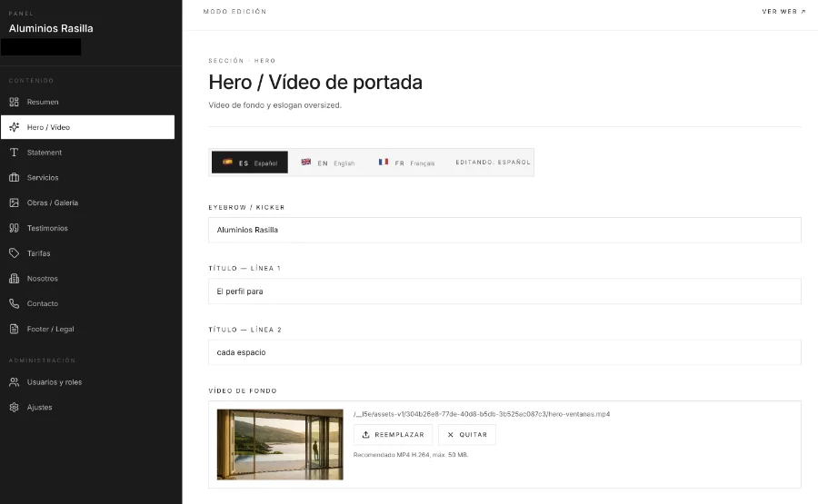This screenshot has width=818, height=504.
Task: Open Obras / Galería page
Action: (87, 203)
